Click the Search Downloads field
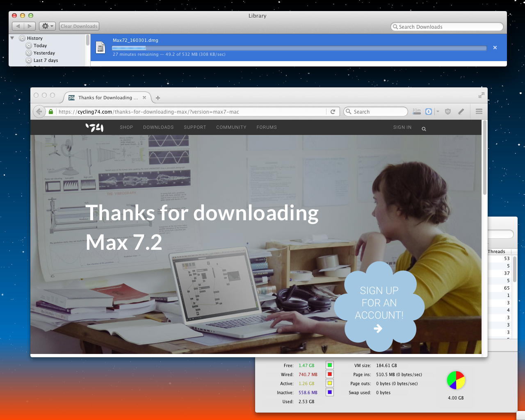 click(447, 27)
